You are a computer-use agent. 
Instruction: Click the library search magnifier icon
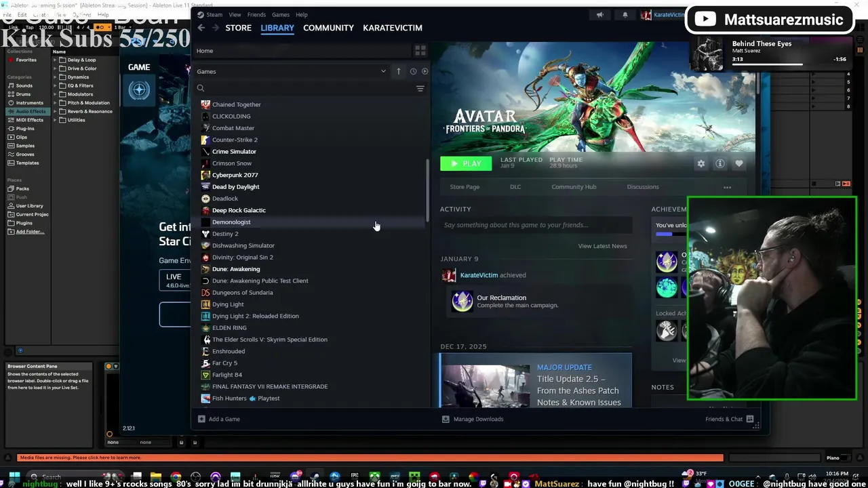(x=201, y=88)
